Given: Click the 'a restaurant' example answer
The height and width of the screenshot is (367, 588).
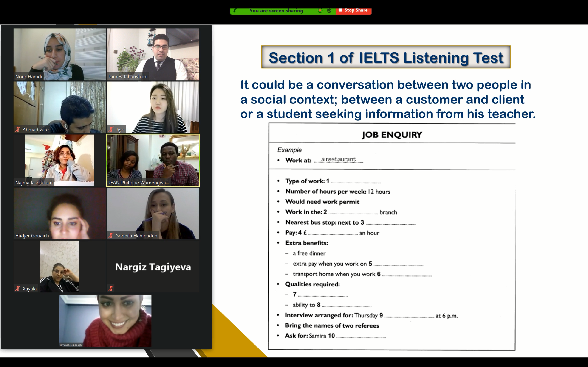Looking at the screenshot, I should (338, 159).
